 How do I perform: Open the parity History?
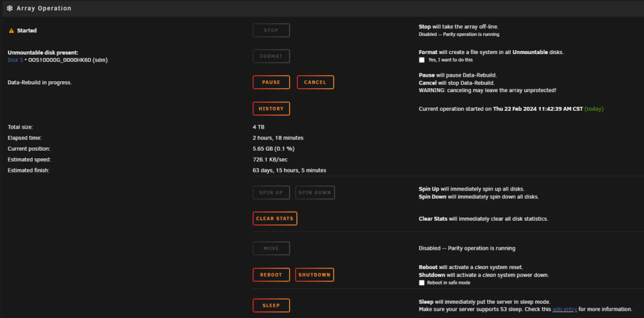[x=271, y=109]
